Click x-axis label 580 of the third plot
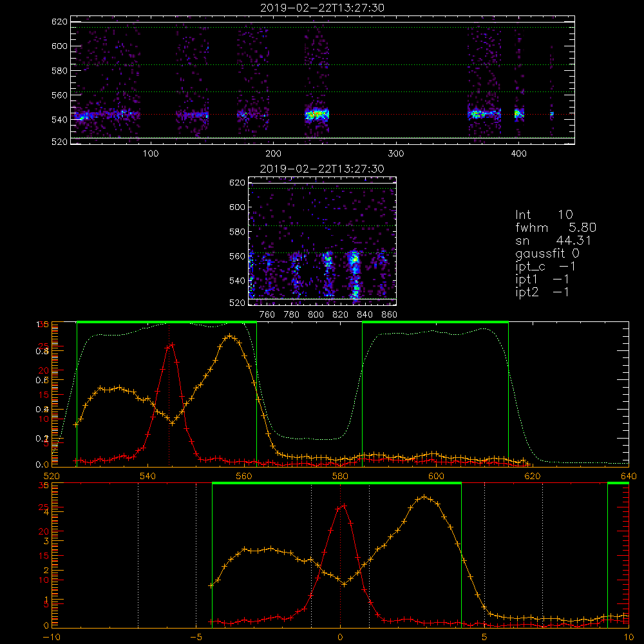This screenshot has height=644, width=644. click(x=340, y=476)
